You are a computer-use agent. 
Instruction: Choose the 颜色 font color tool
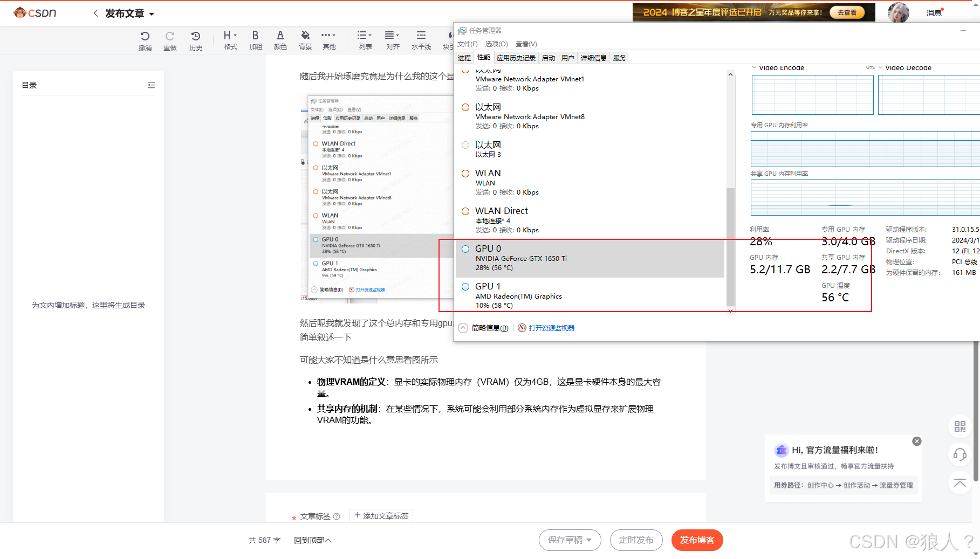point(280,40)
